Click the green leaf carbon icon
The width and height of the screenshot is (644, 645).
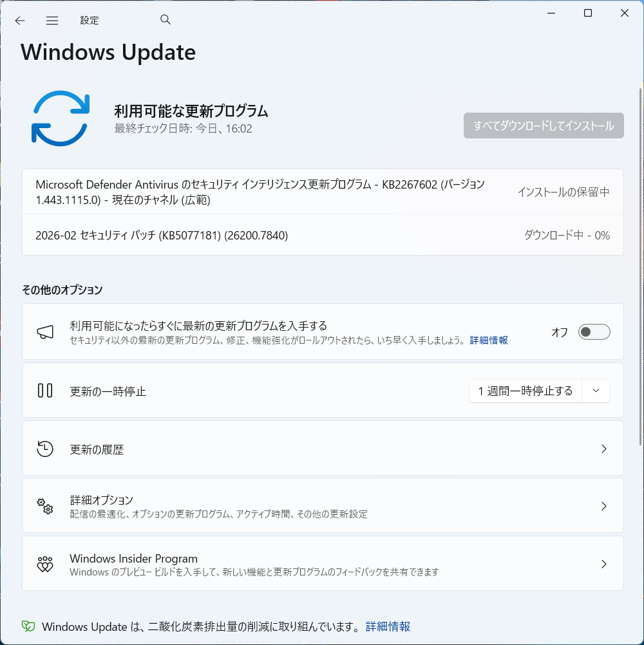(28, 626)
